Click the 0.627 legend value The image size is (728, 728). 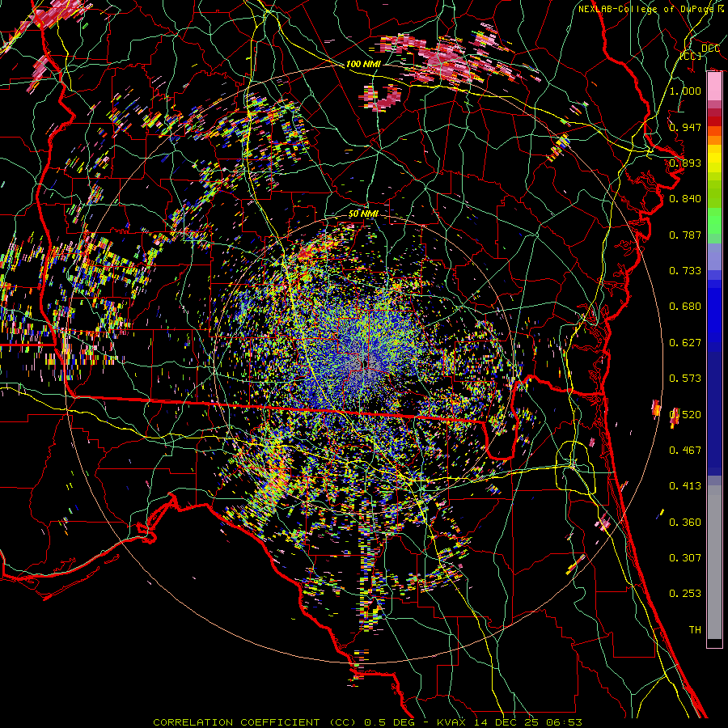pos(685,343)
